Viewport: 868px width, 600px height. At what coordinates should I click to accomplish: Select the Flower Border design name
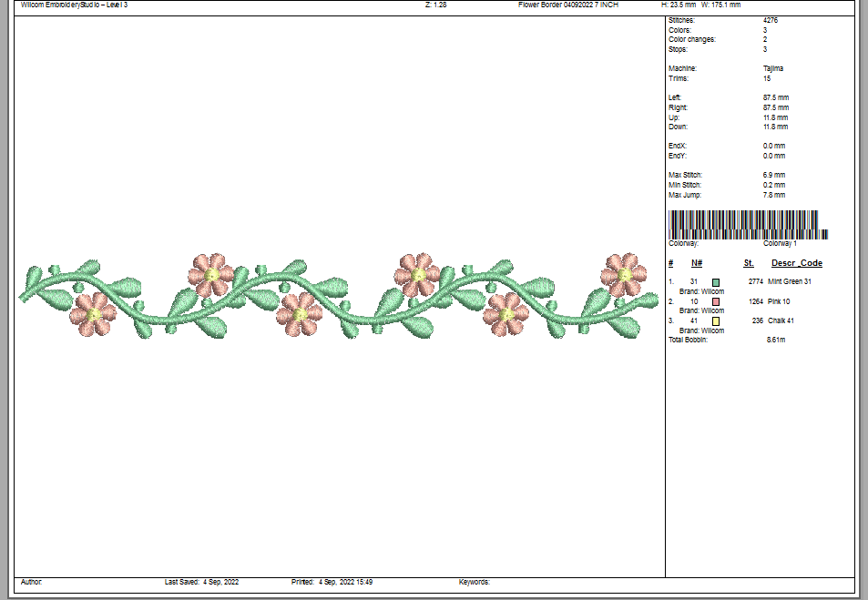(568, 5)
